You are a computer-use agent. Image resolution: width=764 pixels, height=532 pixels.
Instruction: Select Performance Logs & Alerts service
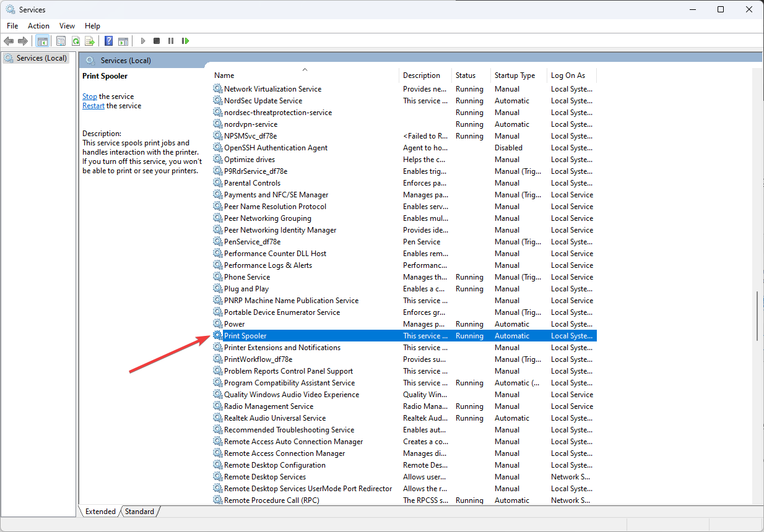coord(404,265)
